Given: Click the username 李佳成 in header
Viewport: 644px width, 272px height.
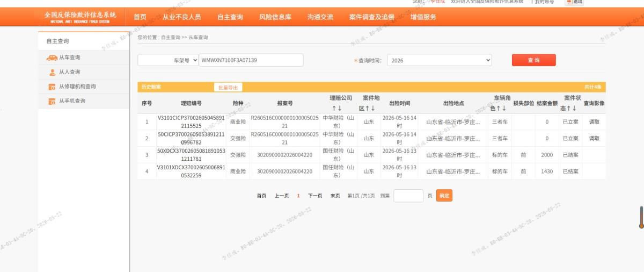Looking at the screenshot, I should (437, 2).
